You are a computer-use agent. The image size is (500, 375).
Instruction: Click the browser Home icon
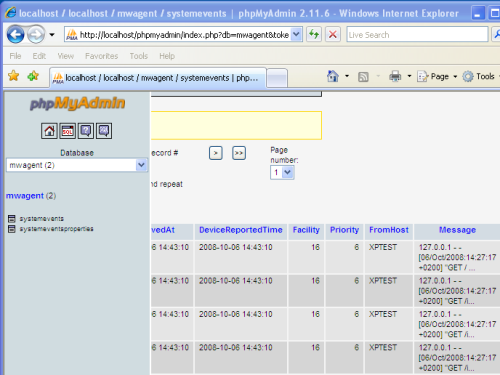(333, 76)
